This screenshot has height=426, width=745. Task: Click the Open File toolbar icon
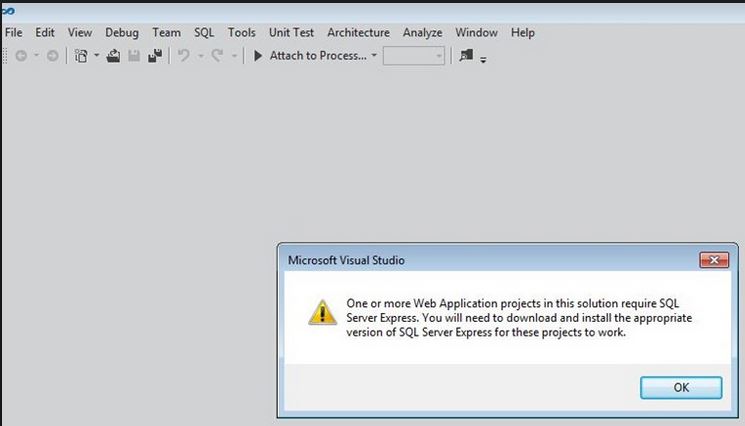pyautogui.click(x=113, y=56)
